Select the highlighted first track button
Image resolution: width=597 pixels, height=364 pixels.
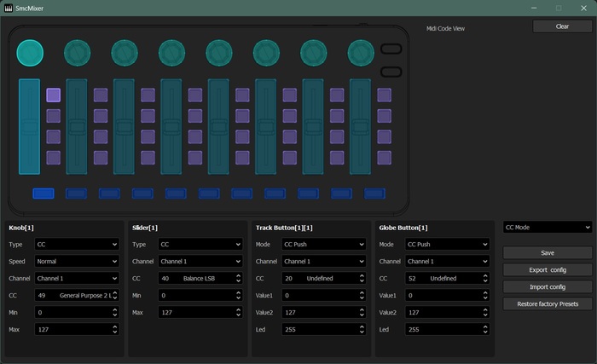pos(53,95)
